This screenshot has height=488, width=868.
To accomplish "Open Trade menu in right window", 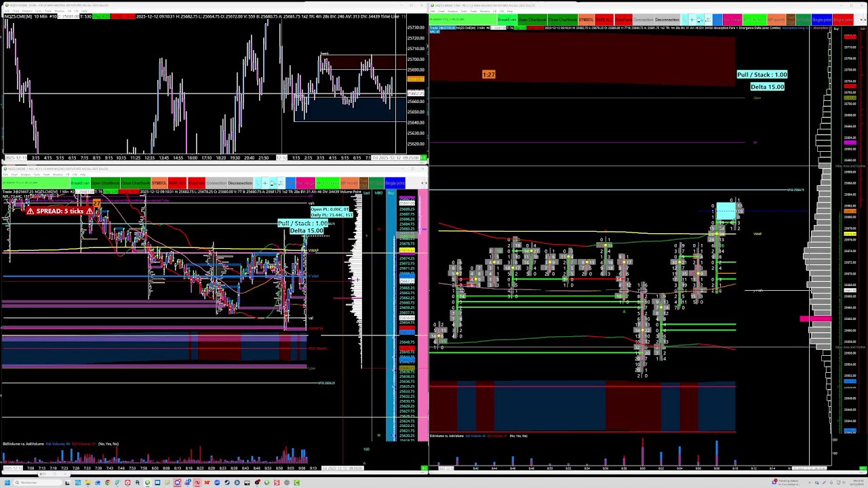I will [473, 11].
